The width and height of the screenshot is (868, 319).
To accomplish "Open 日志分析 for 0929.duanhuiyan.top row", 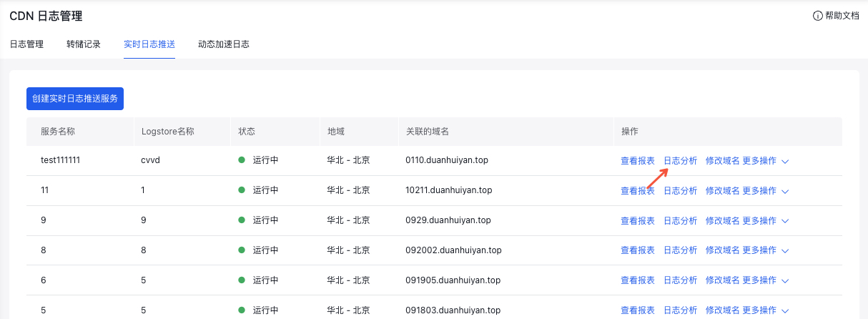I will 680,220.
